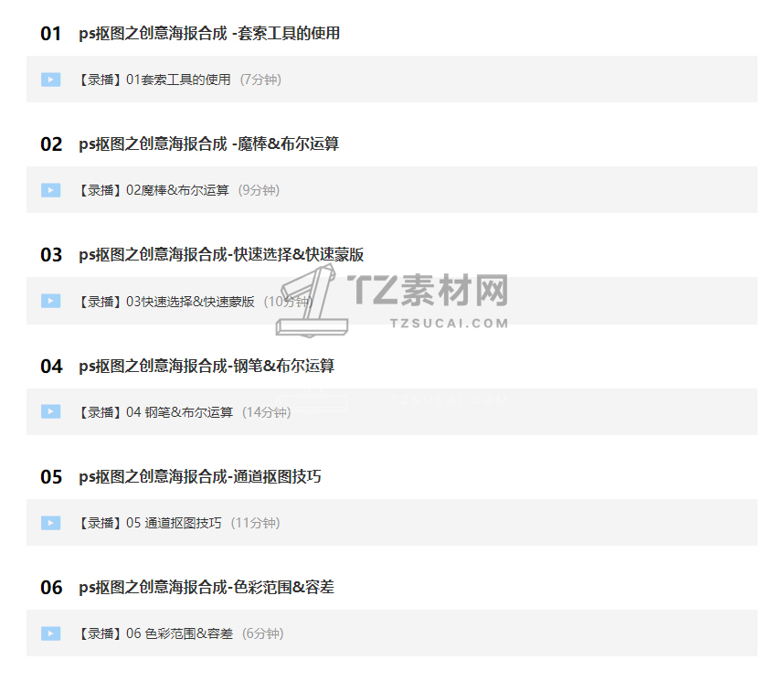Click the play icon for 02魔棒&布尔运算

click(x=50, y=190)
